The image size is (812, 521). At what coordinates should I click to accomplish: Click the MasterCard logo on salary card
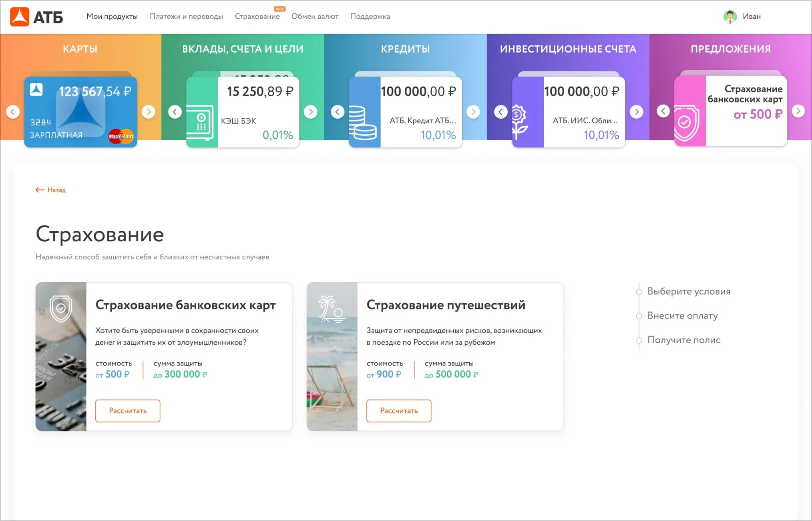coord(121,136)
